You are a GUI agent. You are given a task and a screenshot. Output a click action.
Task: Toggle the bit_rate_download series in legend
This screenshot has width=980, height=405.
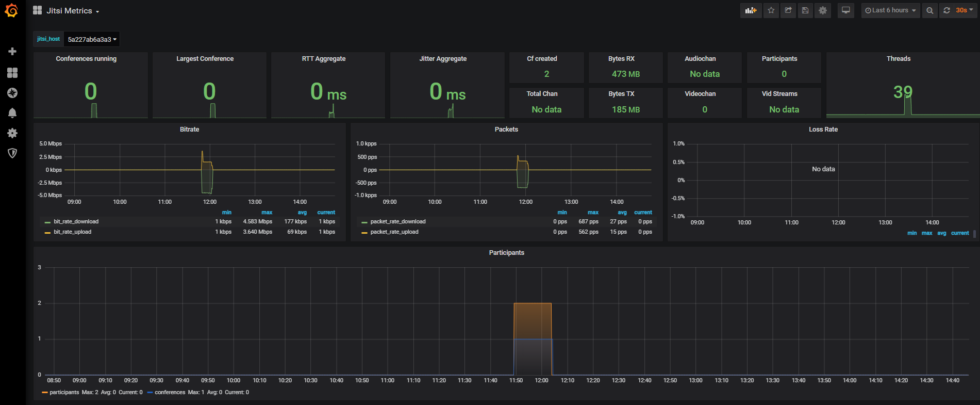76,222
